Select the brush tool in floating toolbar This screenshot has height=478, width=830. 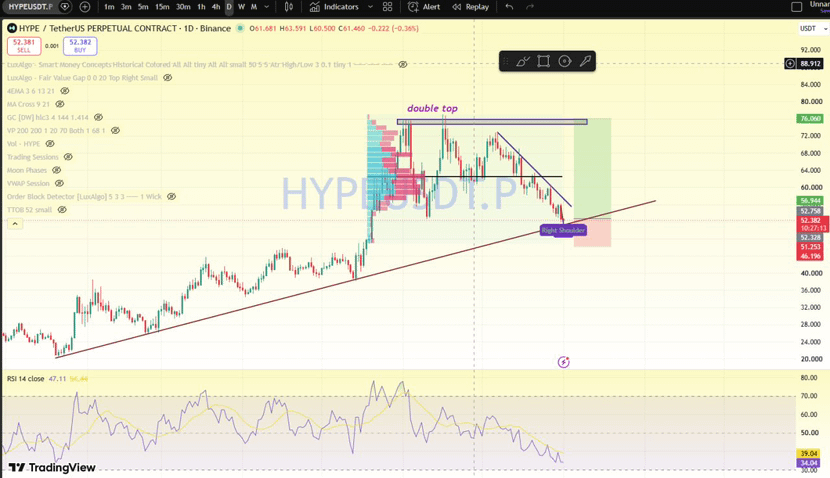point(522,61)
